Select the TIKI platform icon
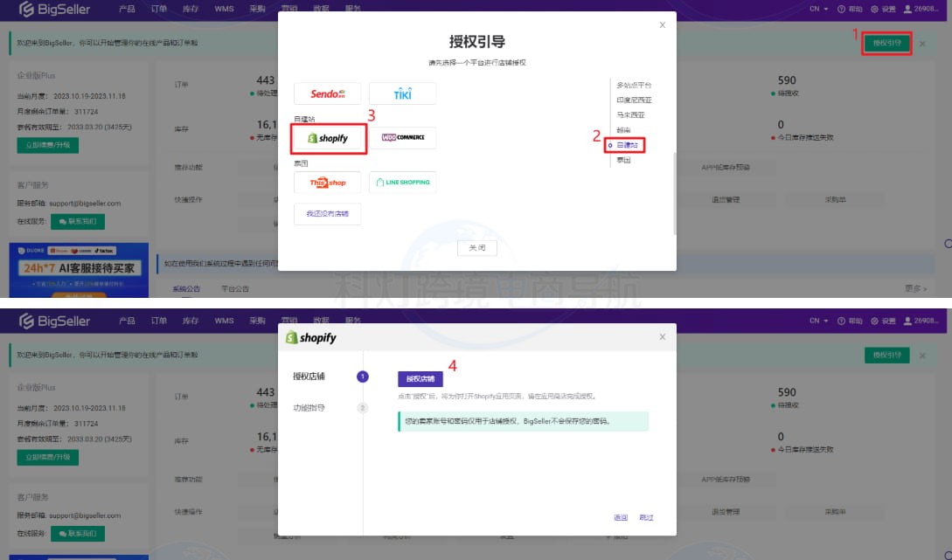 [x=402, y=93]
